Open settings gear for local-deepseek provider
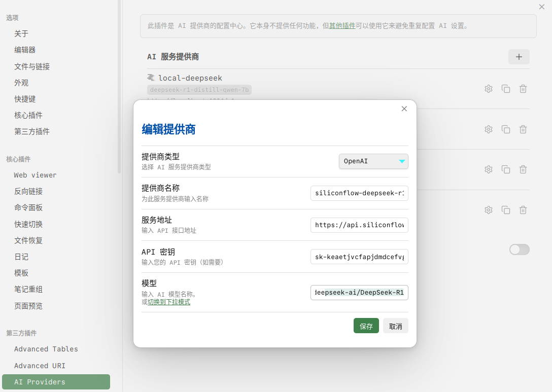552x392 pixels. coord(489,89)
